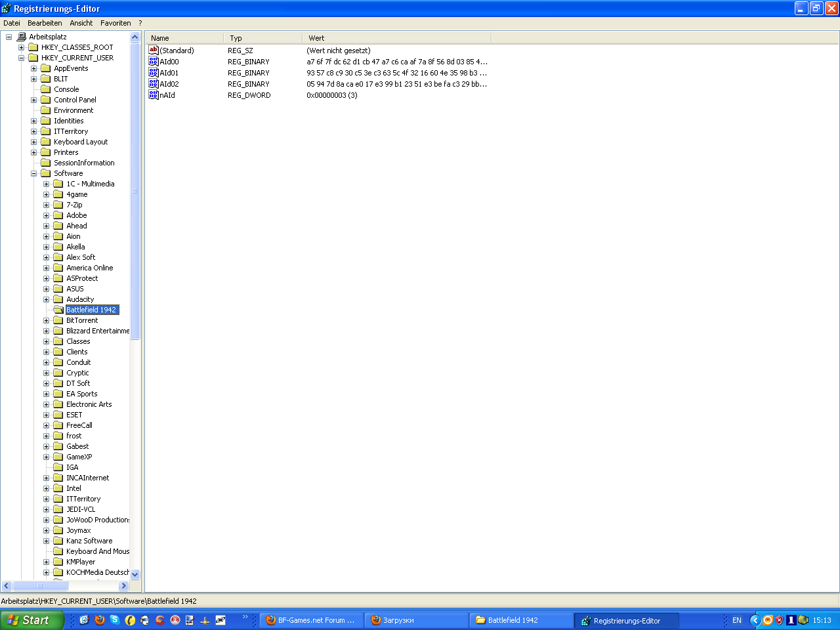Click the airplane quick launch icon
The image size is (840, 630).
205,620
